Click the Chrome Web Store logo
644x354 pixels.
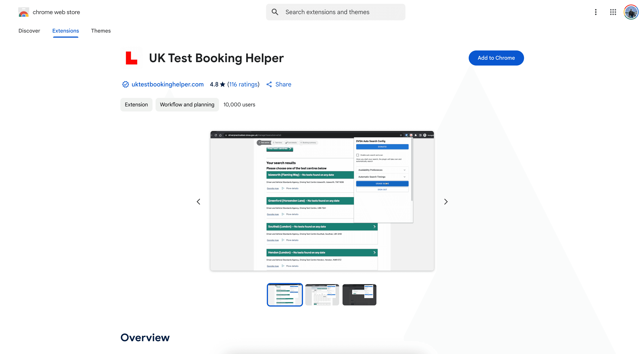(24, 12)
